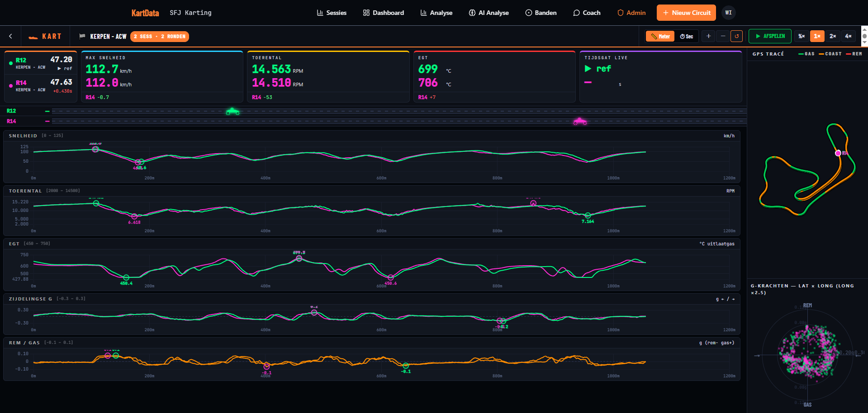This screenshot has height=413, width=868.
Task: Click the 6.618 minimum marker on the RPM chart
Action: (134, 216)
